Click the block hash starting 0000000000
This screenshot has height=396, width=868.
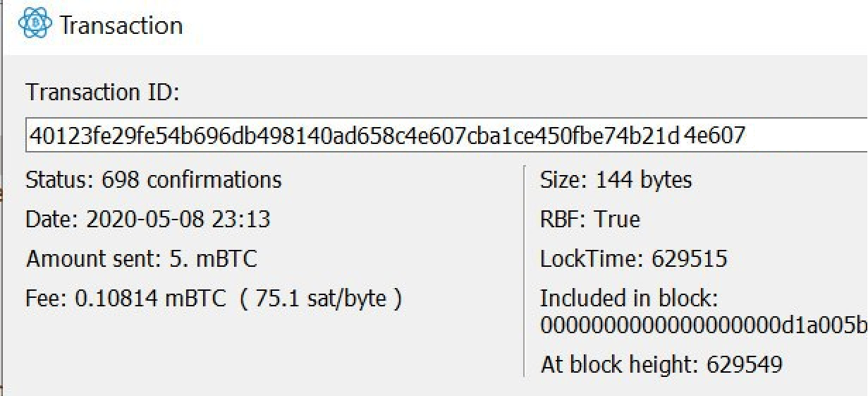pos(704,325)
